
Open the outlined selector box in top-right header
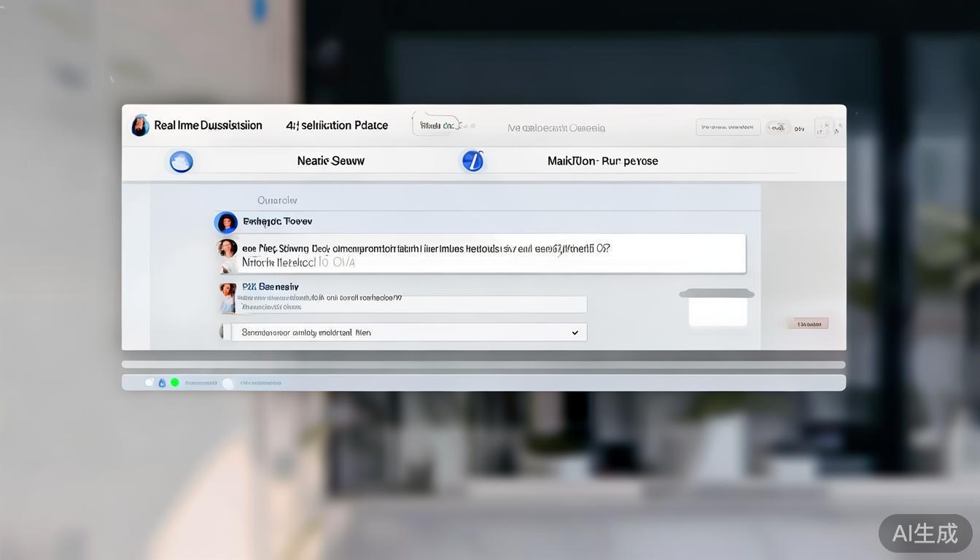728,128
